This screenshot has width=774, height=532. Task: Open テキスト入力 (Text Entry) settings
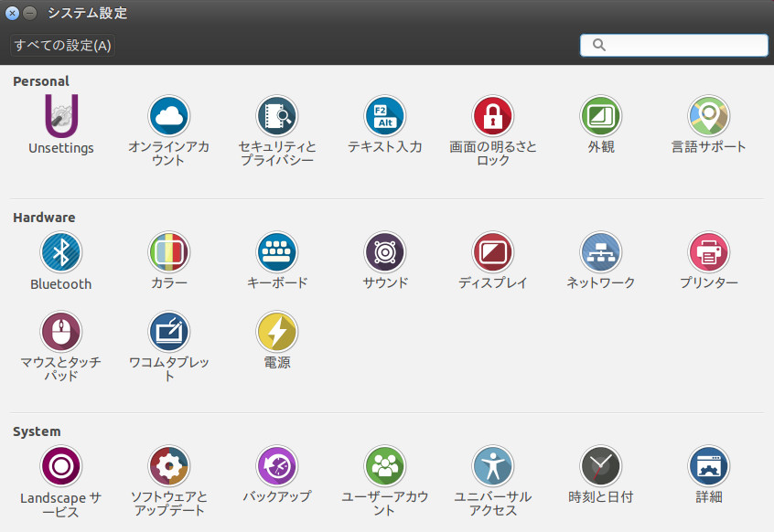point(384,116)
